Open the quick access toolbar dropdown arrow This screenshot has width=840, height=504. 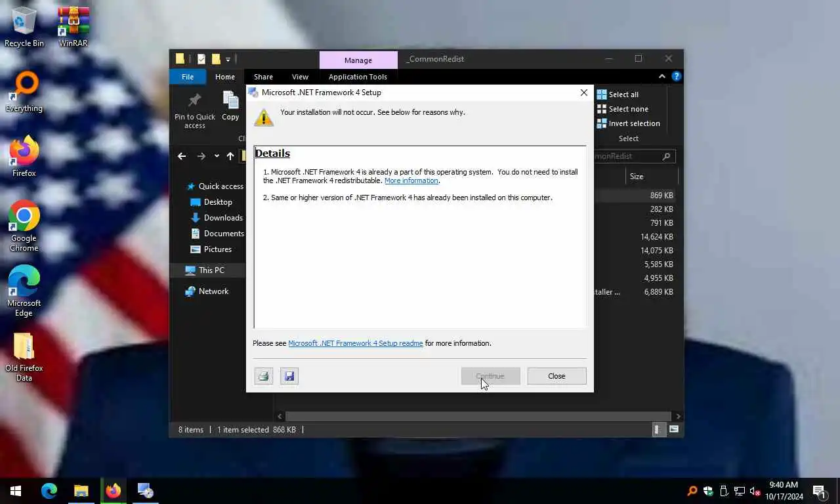[228, 59]
